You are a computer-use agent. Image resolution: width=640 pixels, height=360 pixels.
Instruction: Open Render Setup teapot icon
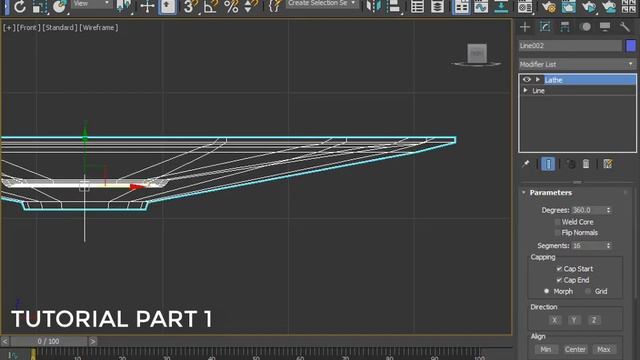549,7
